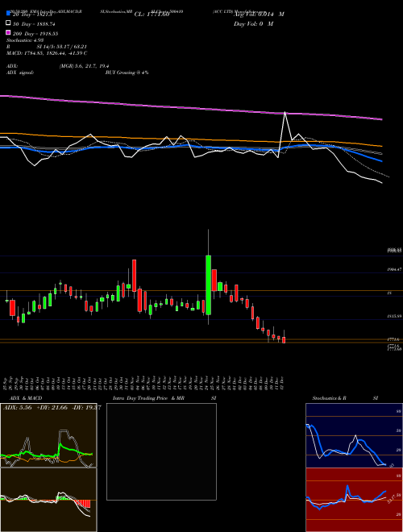This screenshot has height=532, width=403.
Task: Click the empty Intra Day Trading Price panel
Action: [161, 451]
